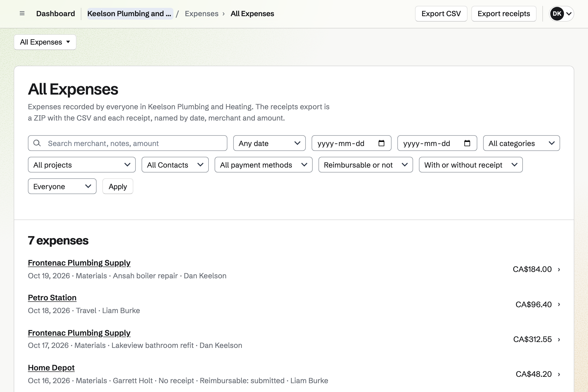
Task: Open the Petro Station expense
Action: click(52, 297)
